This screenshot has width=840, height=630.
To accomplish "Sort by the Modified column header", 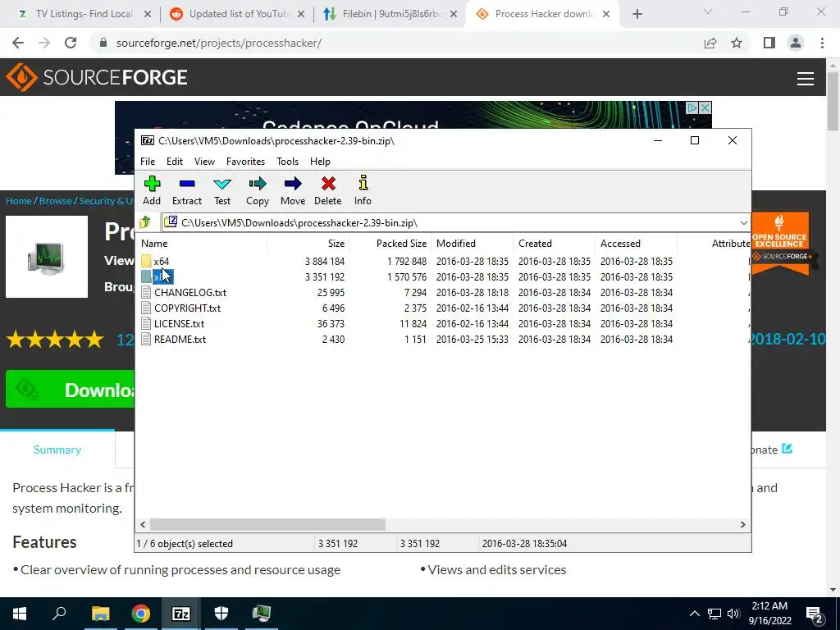I will pyautogui.click(x=472, y=243).
